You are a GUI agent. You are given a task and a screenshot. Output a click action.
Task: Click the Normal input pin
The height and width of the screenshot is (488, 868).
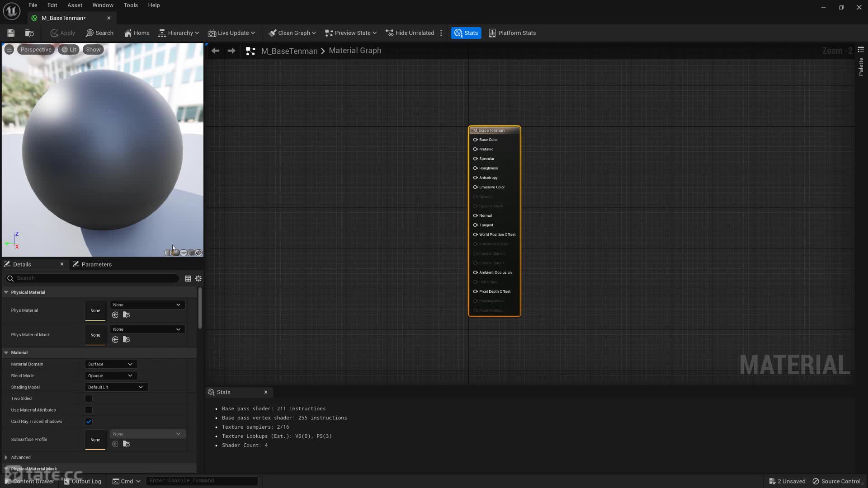tap(475, 216)
